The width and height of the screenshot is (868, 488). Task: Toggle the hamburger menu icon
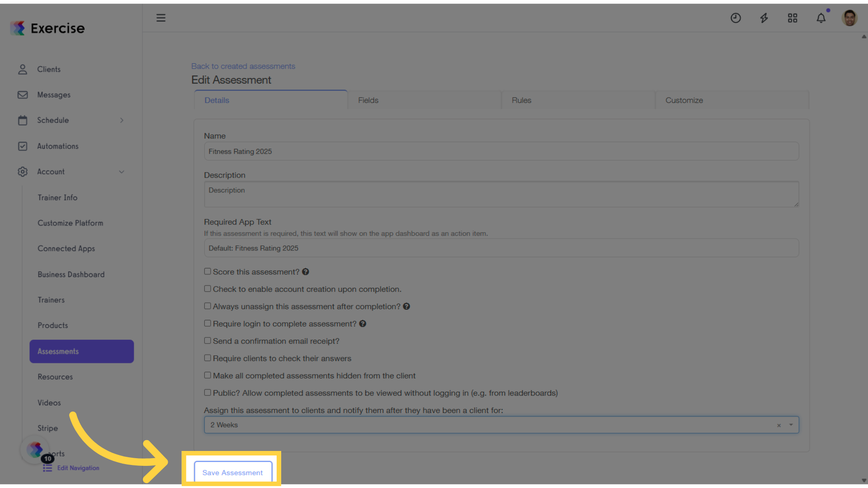tap(161, 18)
